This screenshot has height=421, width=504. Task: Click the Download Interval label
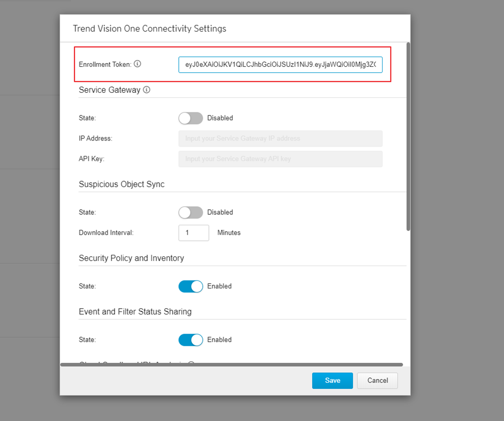coord(106,233)
